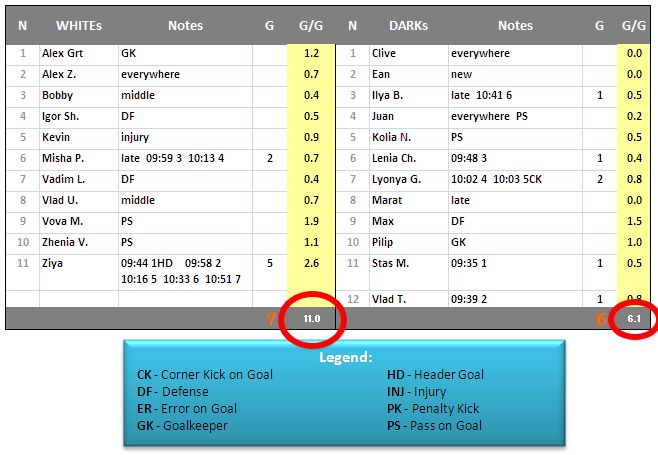Click the circled 6.1 total cell
Viewport: 658px width, 455px height.
pos(634,319)
